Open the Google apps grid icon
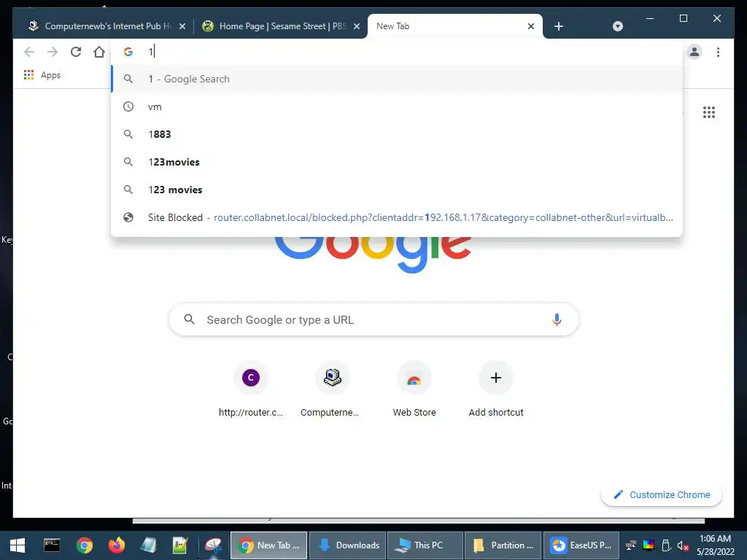 [709, 112]
